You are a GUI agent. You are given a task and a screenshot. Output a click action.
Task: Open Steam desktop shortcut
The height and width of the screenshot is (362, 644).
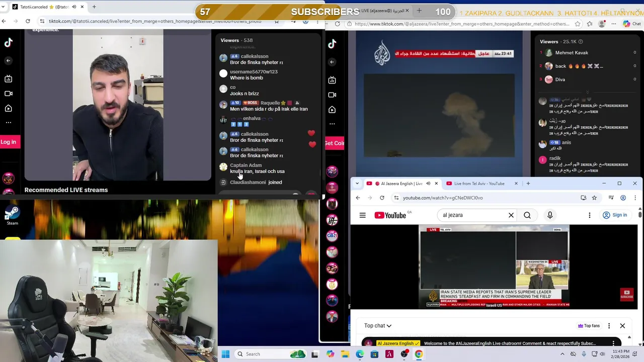click(x=12, y=216)
